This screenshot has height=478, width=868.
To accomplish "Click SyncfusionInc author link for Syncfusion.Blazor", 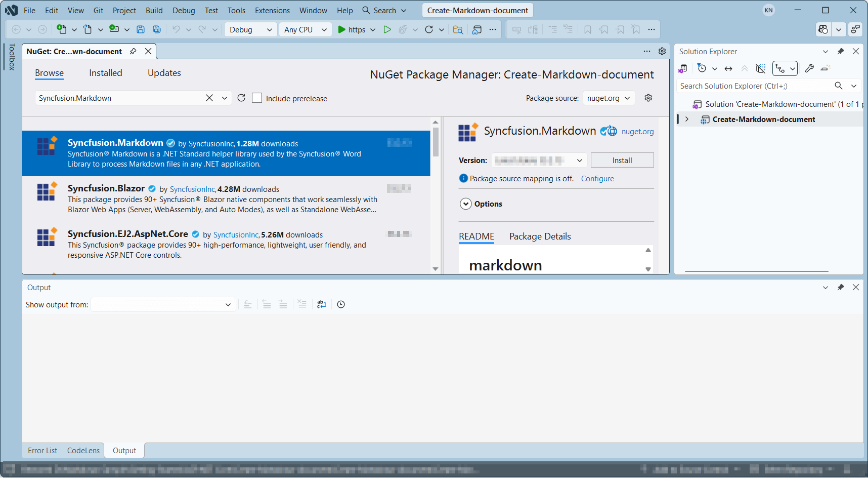I will [193, 189].
